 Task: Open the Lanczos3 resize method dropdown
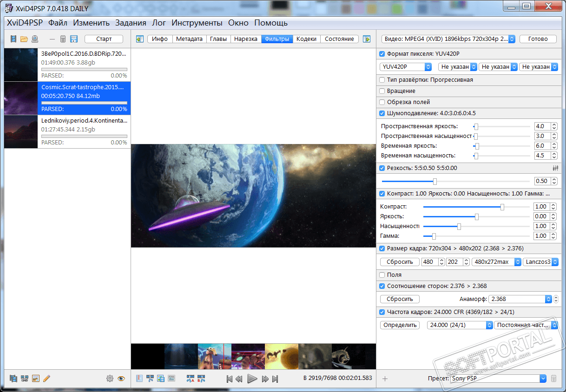pos(540,262)
